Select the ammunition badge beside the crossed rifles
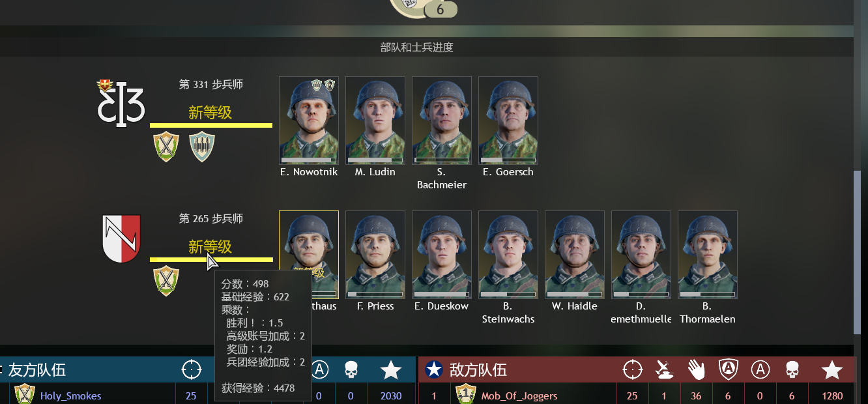Viewport: 868px width, 404px height. click(x=202, y=146)
